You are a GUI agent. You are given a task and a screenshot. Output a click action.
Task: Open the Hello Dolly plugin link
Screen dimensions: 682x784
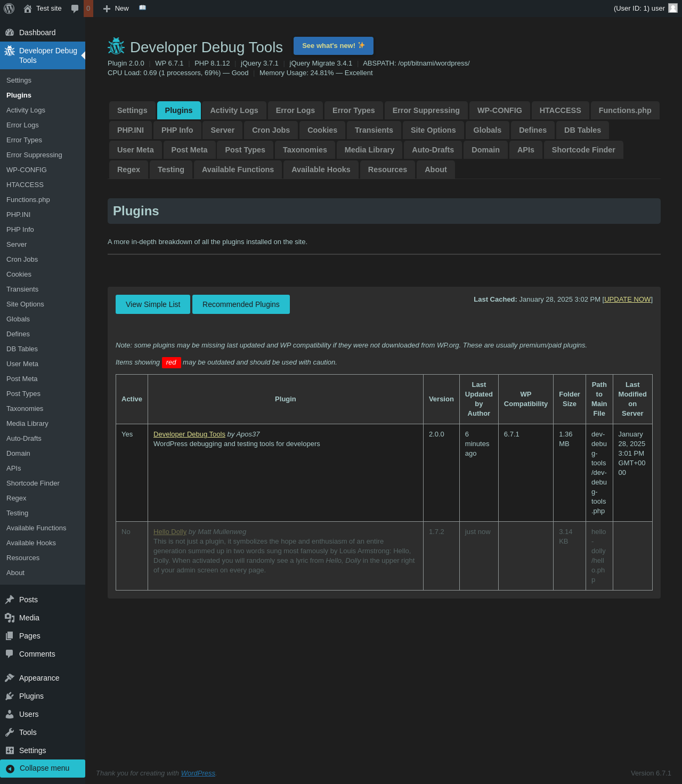pos(170,532)
